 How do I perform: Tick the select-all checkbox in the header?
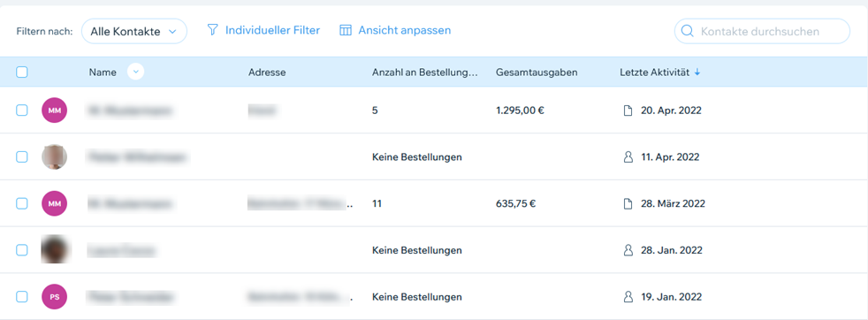(x=21, y=72)
